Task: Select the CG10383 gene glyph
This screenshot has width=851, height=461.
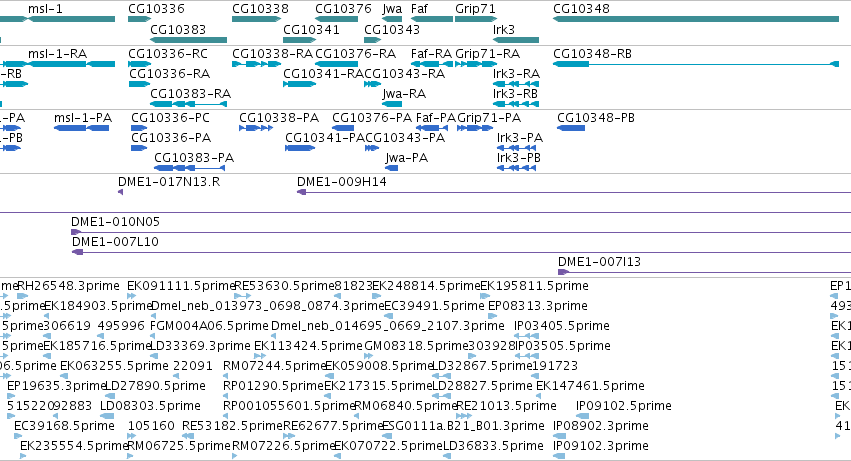Action: [188, 40]
